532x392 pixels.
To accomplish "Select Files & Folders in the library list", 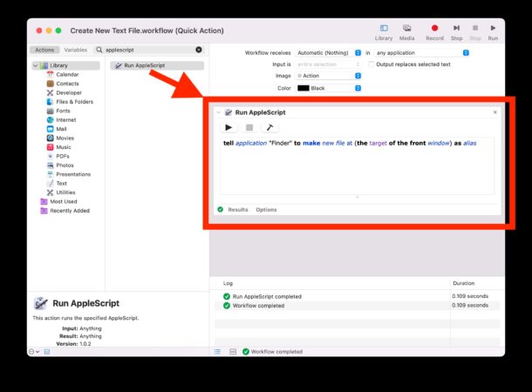I will pyautogui.click(x=74, y=102).
